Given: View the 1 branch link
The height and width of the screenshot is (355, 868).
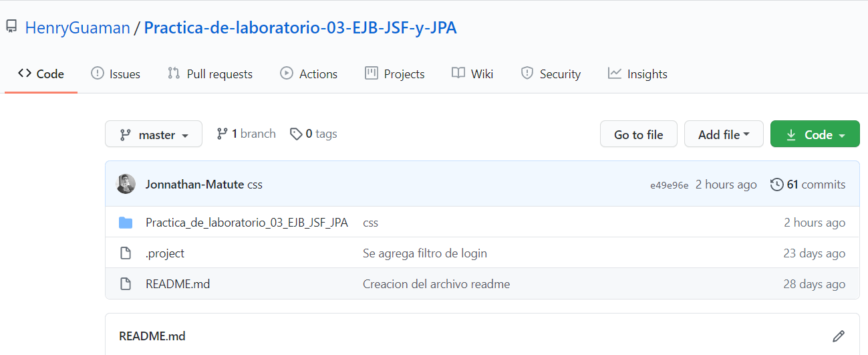Looking at the screenshot, I should click(x=247, y=134).
